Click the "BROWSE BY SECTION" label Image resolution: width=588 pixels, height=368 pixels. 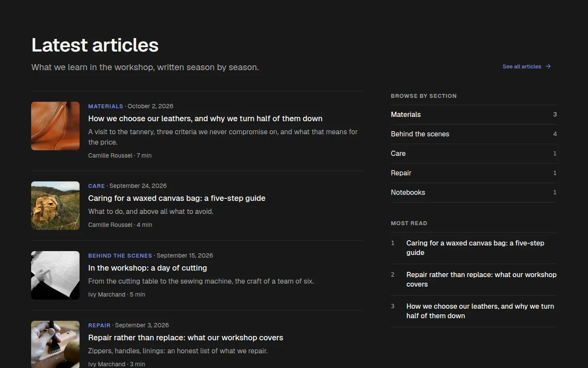[x=424, y=96]
